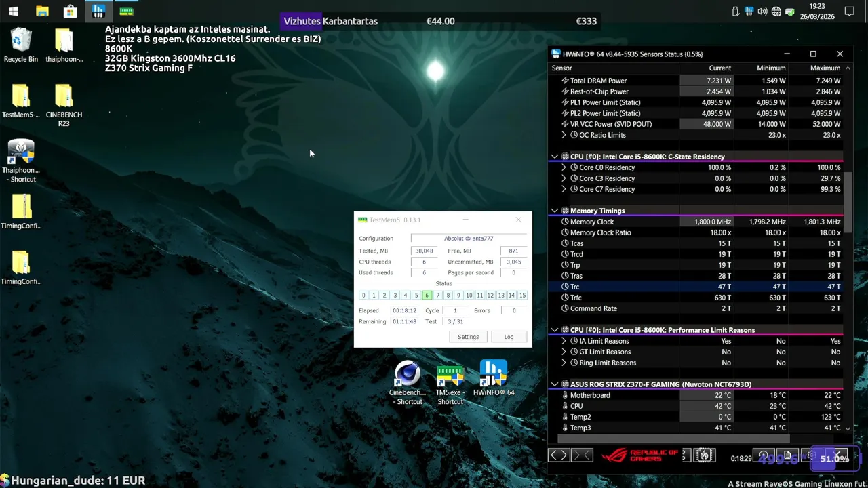Expand the Core C7 Residency row
The height and width of the screenshot is (488, 868).
tap(564, 189)
